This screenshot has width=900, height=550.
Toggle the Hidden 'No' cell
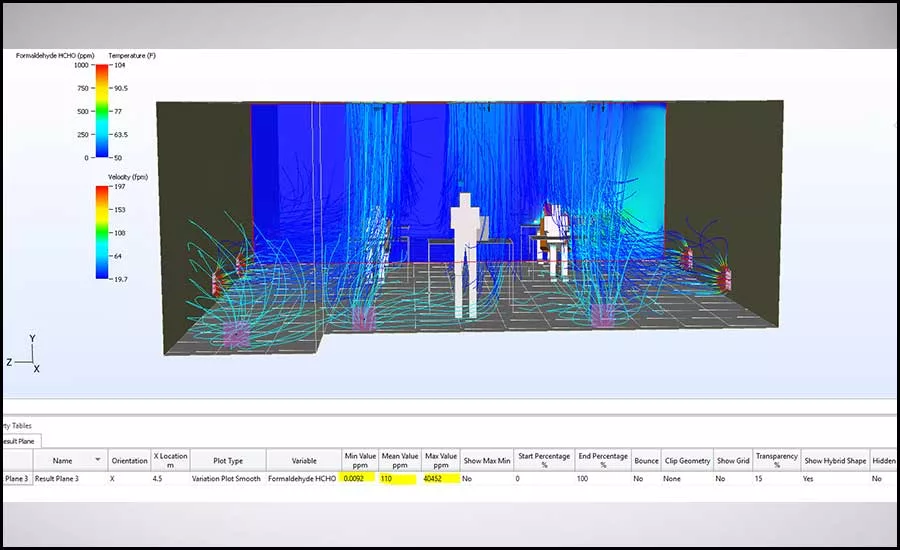click(x=884, y=478)
